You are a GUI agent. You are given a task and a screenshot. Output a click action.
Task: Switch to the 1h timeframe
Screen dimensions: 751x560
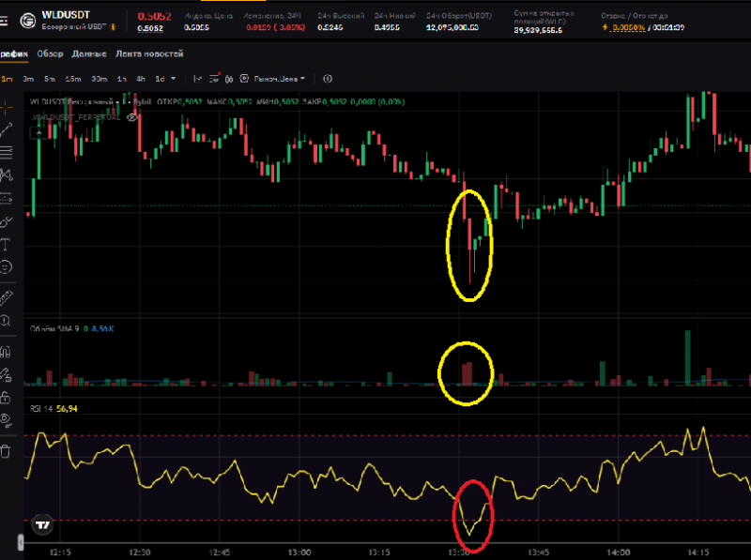click(x=122, y=79)
